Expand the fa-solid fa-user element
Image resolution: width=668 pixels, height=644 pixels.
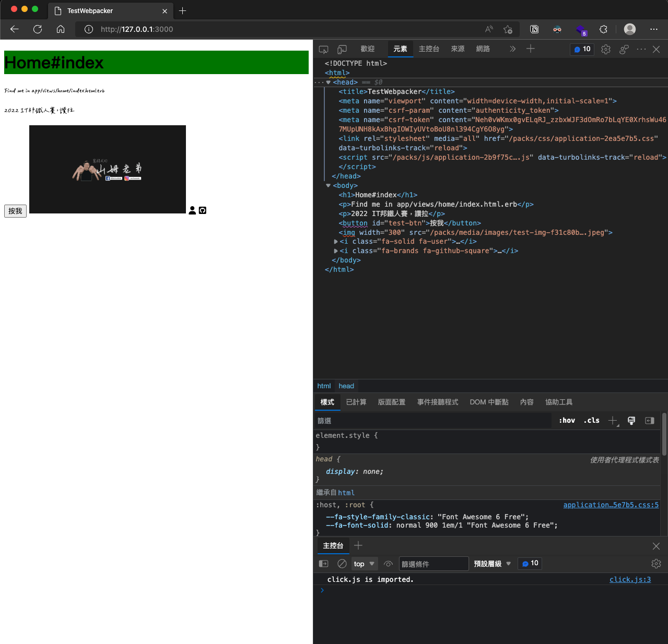click(x=336, y=242)
